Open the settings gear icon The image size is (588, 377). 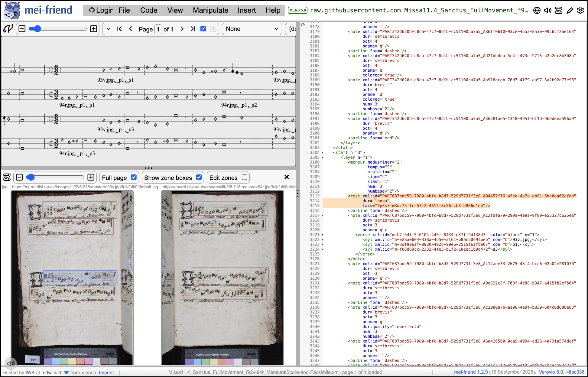click(x=580, y=10)
